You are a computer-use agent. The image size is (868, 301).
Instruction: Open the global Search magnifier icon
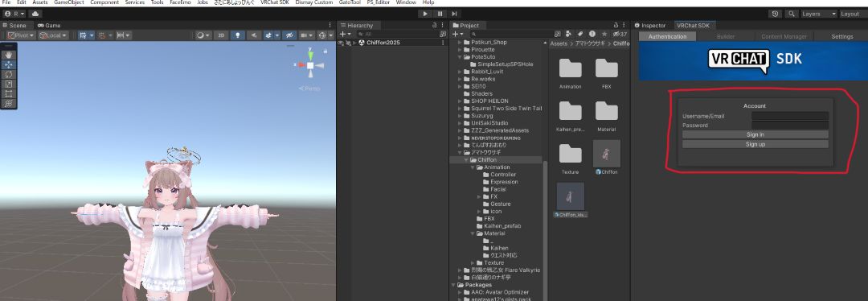click(792, 14)
